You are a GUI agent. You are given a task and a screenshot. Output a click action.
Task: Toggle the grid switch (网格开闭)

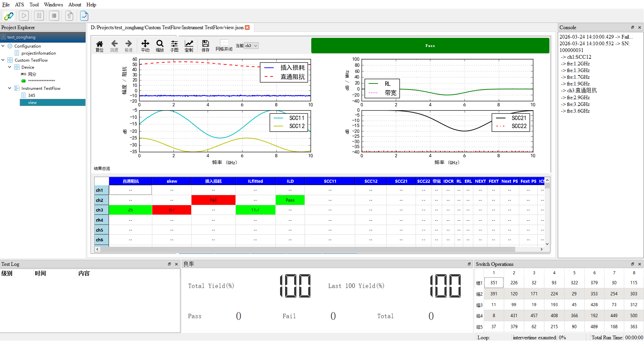click(224, 45)
